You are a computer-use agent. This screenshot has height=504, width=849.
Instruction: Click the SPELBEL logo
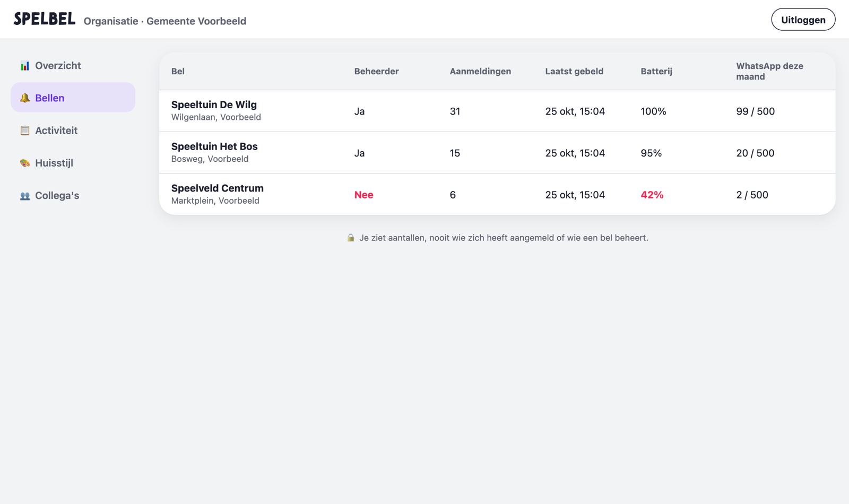point(45,19)
